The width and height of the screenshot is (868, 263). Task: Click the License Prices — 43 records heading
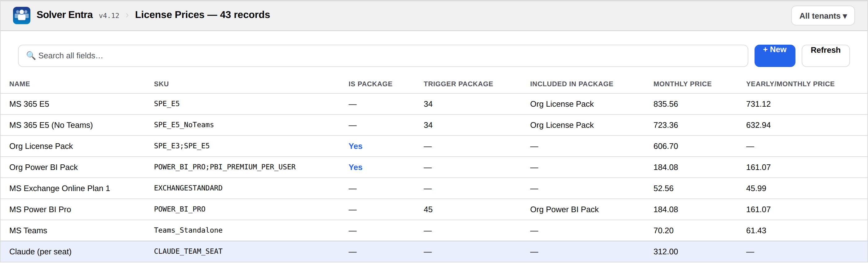[202, 15]
